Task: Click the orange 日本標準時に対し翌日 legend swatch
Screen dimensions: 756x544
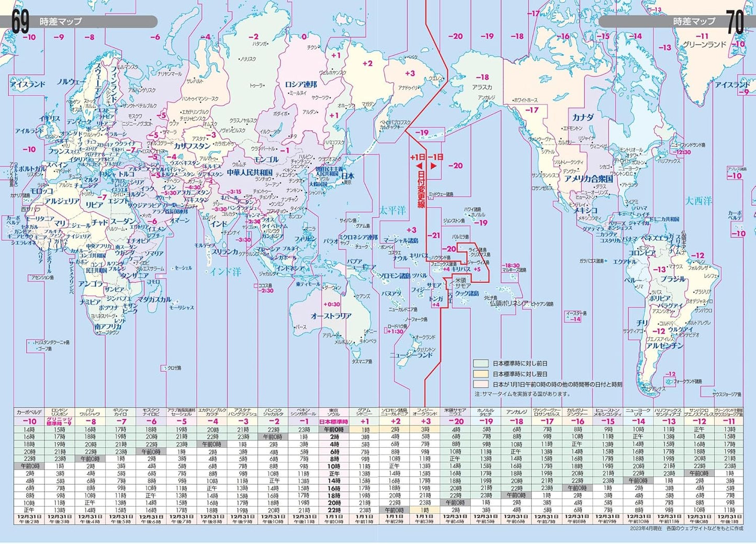Action: [480, 374]
